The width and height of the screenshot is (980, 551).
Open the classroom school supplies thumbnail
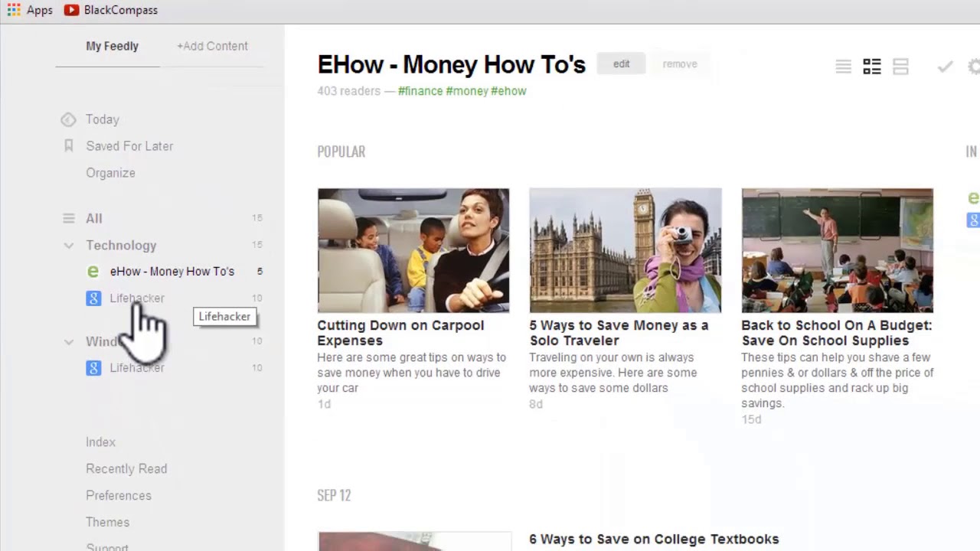coord(838,250)
